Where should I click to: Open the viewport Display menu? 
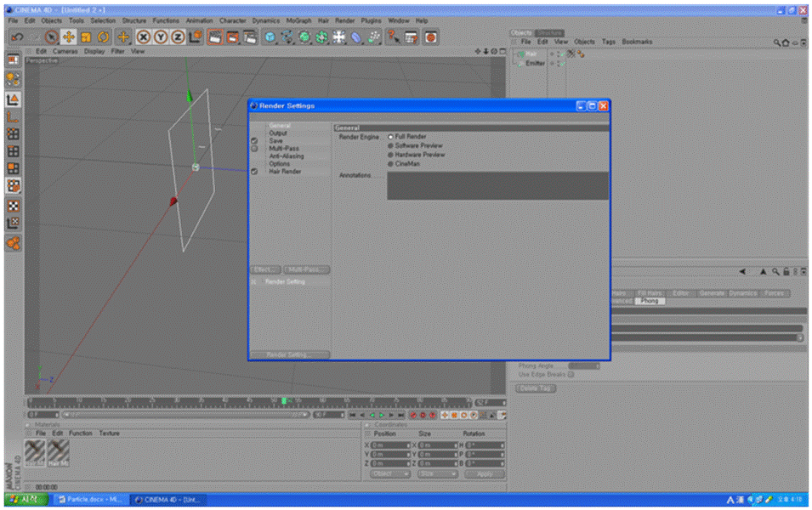(94, 51)
